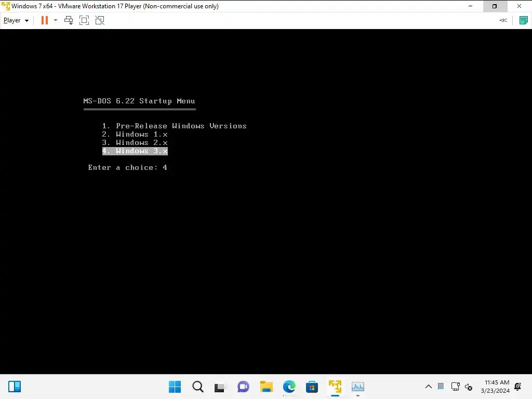Expand the power options dropdown arrow
Screen dimensions: 532x399
pyautogui.click(x=56, y=20)
